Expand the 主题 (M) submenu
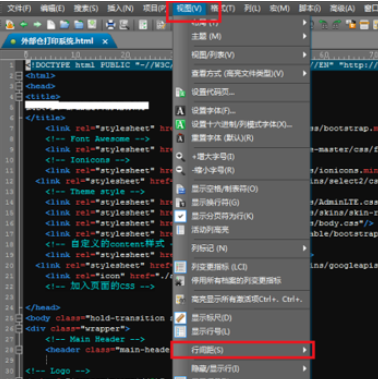This screenshot has width=378, height=379. (242, 36)
